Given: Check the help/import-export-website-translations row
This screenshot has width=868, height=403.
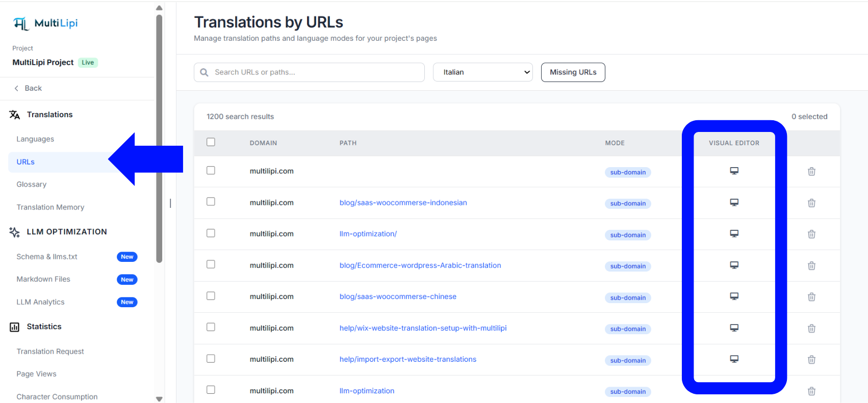Looking at the screenshot, I should click(211, 359).
